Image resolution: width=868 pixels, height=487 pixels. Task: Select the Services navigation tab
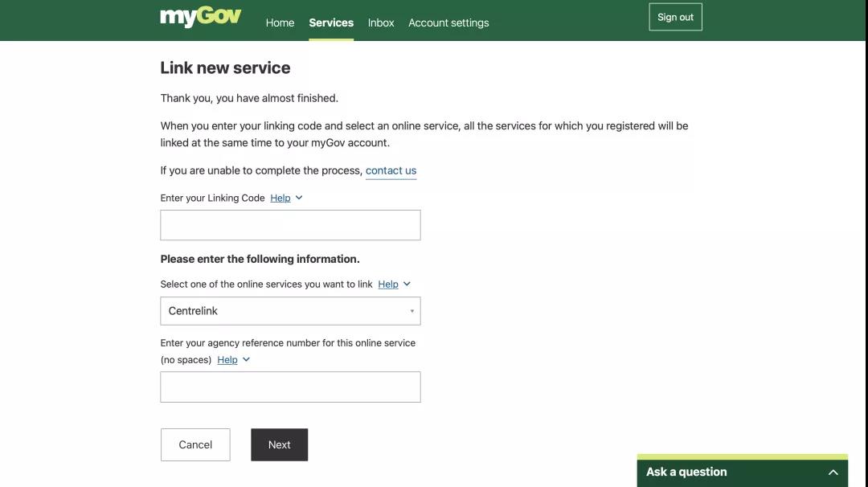(x=331, y=23)
